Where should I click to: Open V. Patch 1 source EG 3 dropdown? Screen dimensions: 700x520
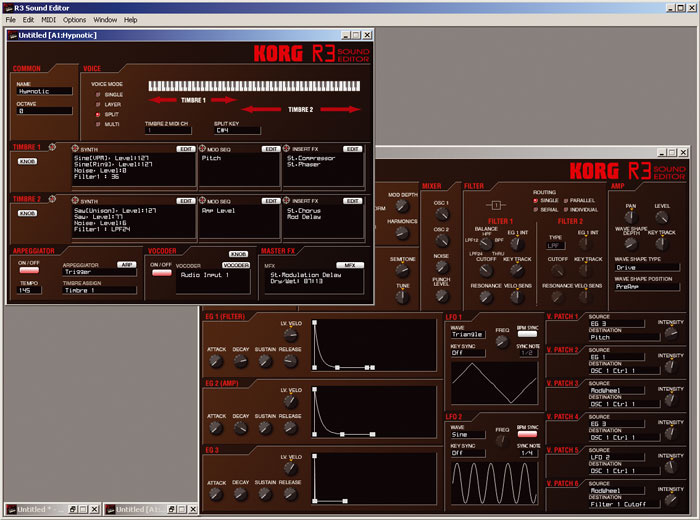[x=616, y=324]
